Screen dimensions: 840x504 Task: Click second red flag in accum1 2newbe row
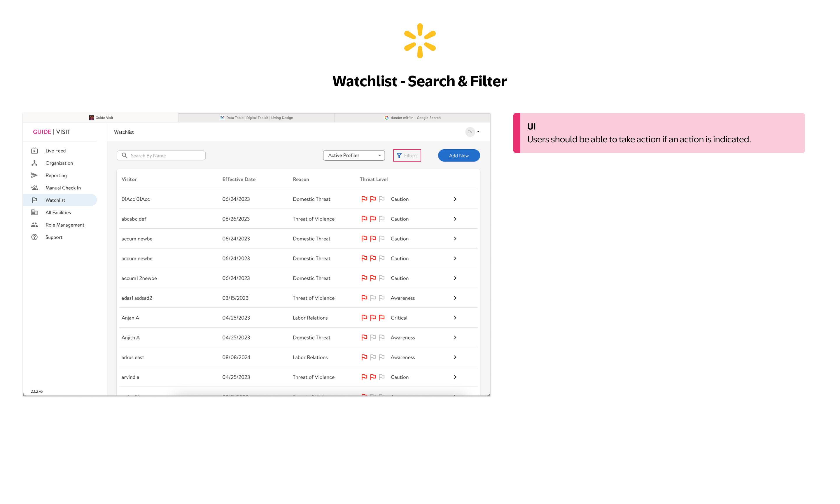(373, 278)
